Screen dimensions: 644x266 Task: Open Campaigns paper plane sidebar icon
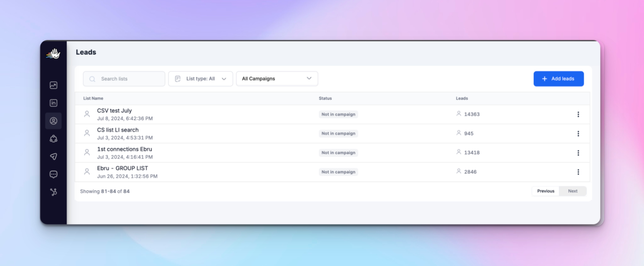(53, 156)
